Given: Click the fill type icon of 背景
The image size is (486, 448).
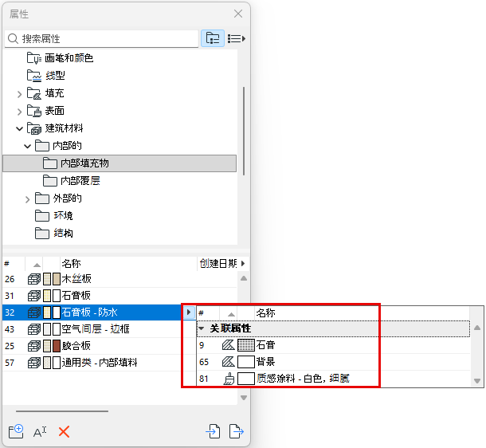Looking at the screenshot, I should coord(229,361).
